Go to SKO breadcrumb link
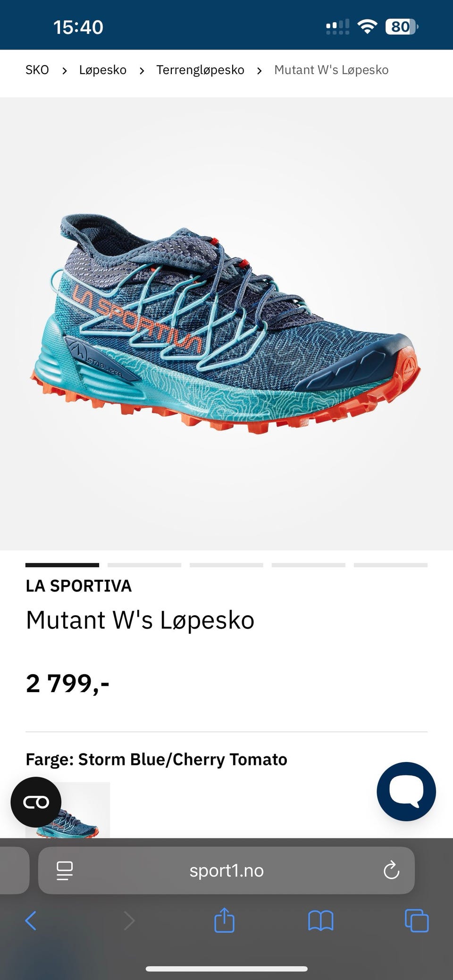Viewport: 453px width, 980px height. click(x=37, y=70)
